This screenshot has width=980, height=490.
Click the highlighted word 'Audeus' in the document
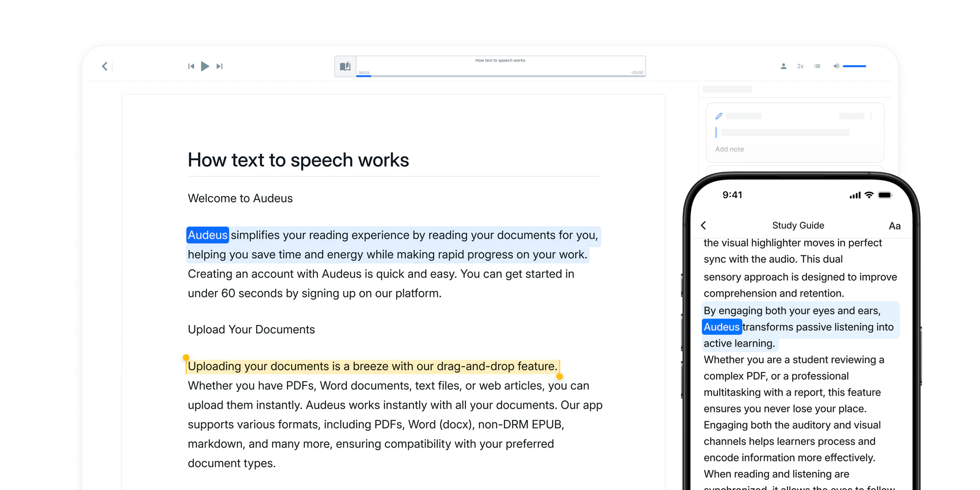[x=207, y=235]
